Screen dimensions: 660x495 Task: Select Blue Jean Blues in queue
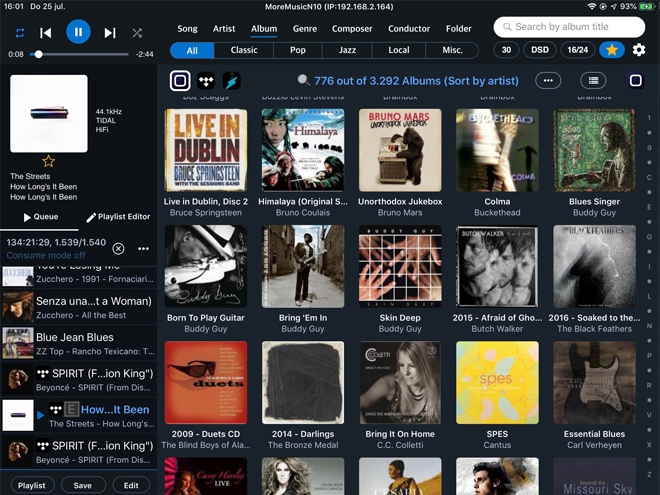tap(78, 343)
